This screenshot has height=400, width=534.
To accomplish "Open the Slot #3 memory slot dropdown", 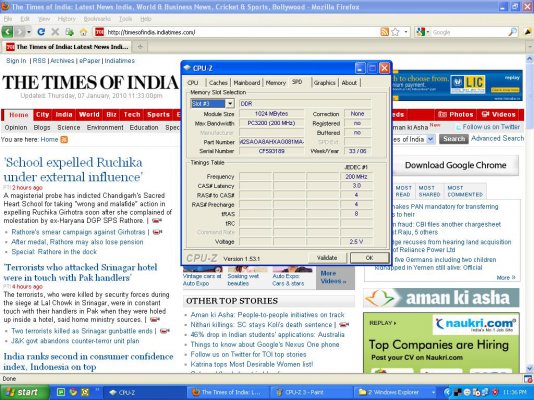I will tap(230, 103).
